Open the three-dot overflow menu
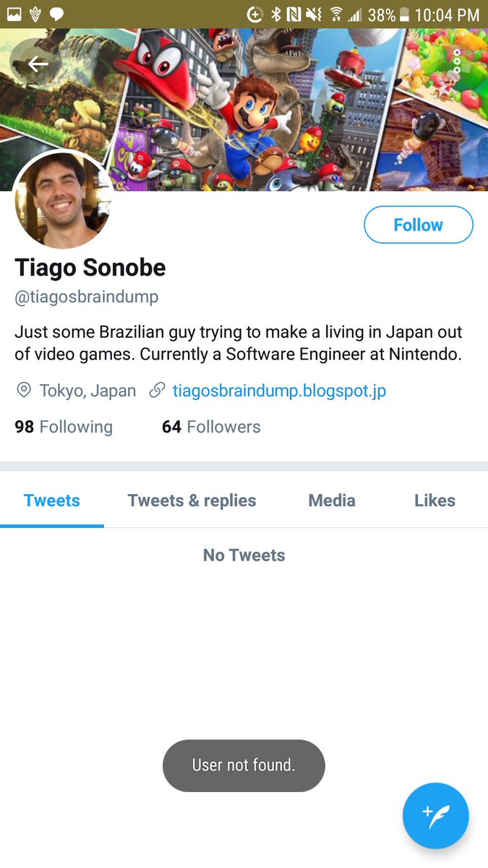 click(x=457, y=62)
